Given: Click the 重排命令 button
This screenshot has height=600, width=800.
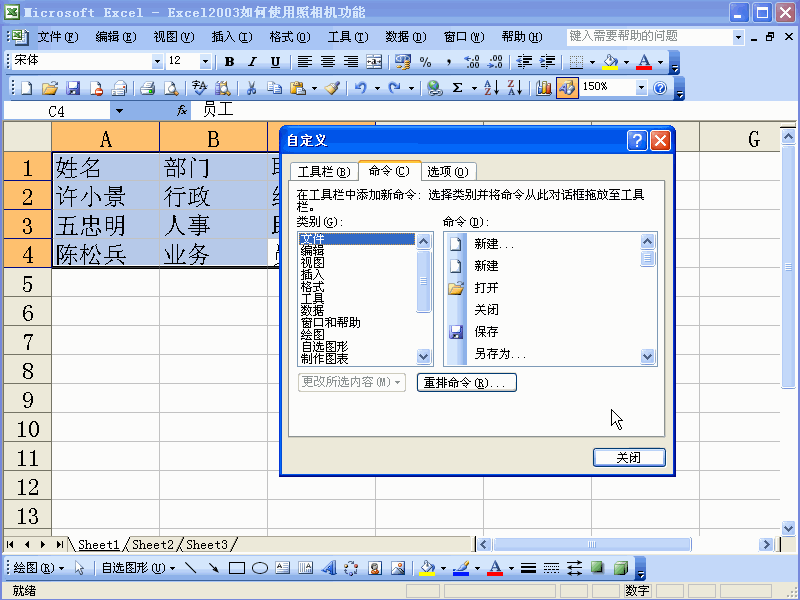Looking at the screenshot, I should tap(466, 382).
